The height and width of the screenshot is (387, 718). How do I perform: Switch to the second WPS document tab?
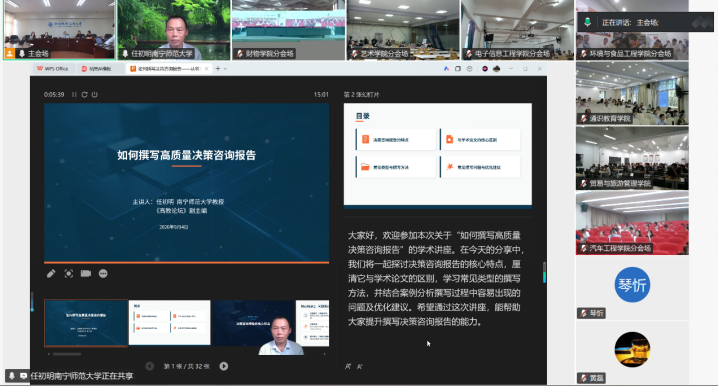tap(97, 69)
